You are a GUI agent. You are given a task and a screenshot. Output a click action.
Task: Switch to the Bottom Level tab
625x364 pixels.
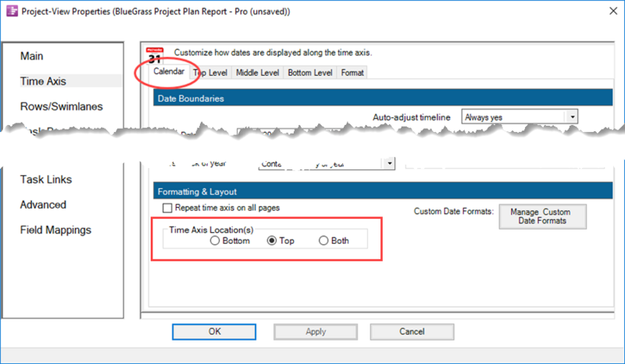(309, 73)
